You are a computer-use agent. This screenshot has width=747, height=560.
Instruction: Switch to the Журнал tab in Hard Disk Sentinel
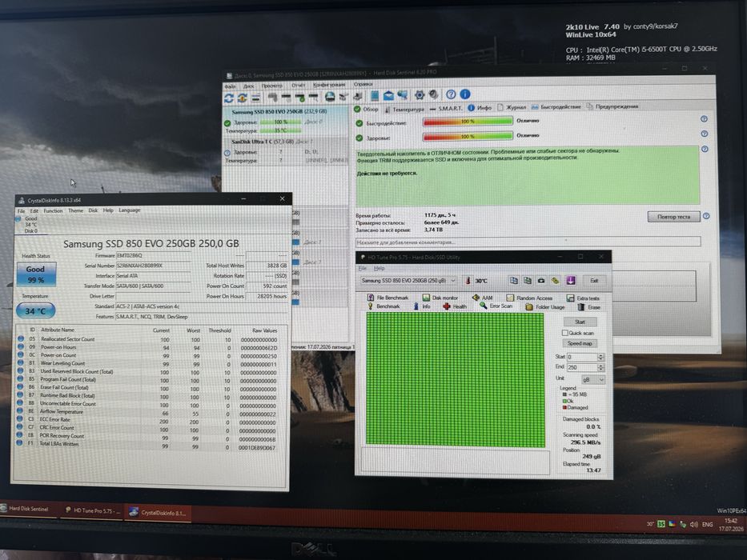[512, 108]
